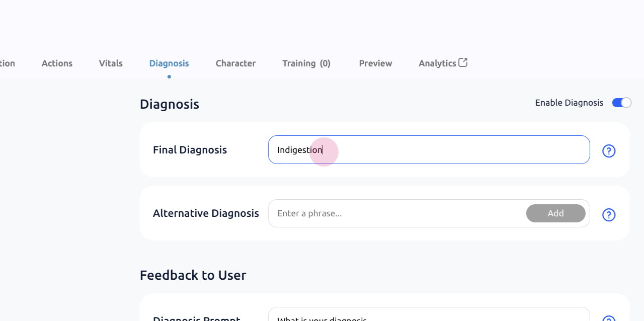Viewport: 644px width, 321px height.
Task: Open the Analytics tab
Action: pyautogui.click(x=437, y=63)
